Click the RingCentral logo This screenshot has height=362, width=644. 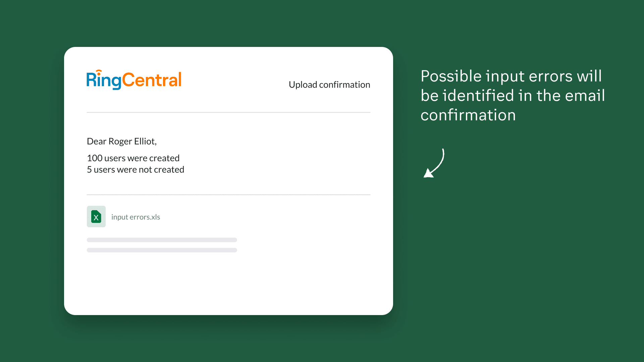coord(134,80)
